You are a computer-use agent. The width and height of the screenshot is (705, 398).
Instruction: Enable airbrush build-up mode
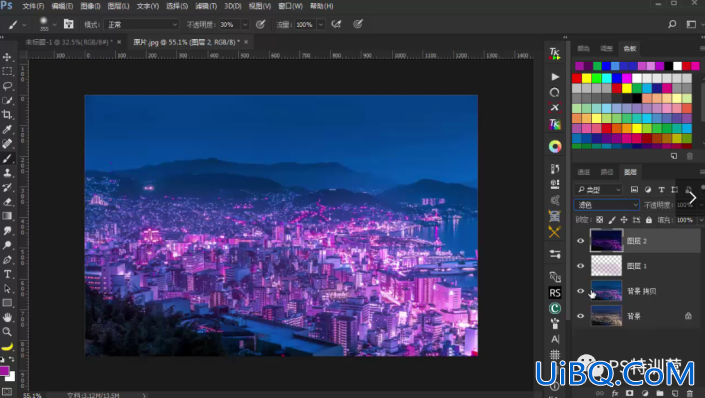click(x=336, y=24)
